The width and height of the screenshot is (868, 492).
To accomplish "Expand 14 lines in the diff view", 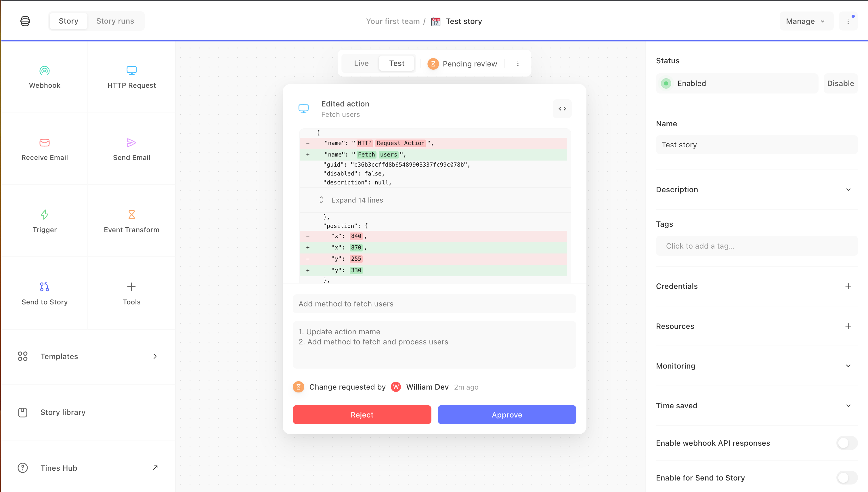I will pyautogui.click(x=357, y=200).
